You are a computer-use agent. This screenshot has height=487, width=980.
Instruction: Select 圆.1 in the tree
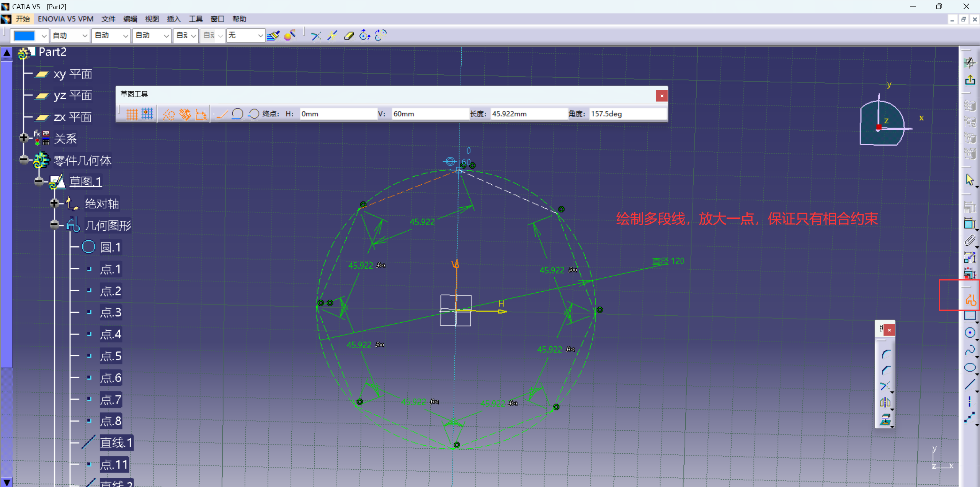point(110,248)
